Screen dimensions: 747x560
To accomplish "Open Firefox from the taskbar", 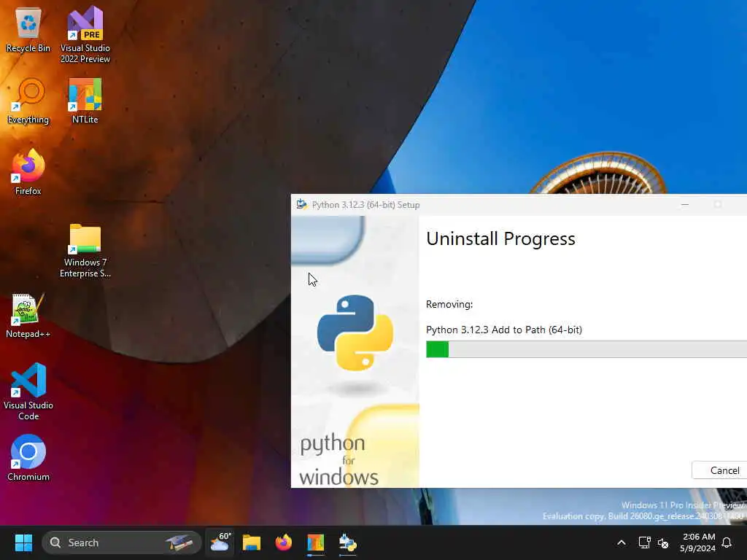I will 284,542.
